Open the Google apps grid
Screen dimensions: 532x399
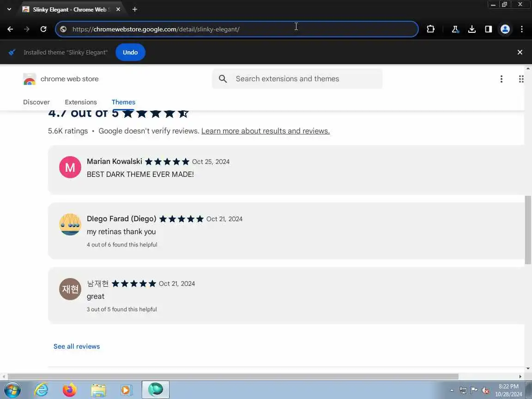point(521,79)
